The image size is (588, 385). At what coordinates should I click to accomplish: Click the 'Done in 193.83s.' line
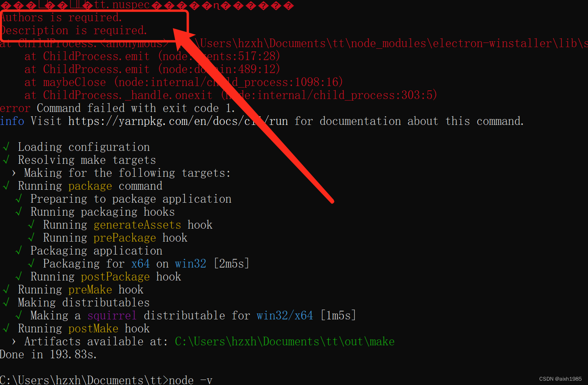click(x=48, y=354)
